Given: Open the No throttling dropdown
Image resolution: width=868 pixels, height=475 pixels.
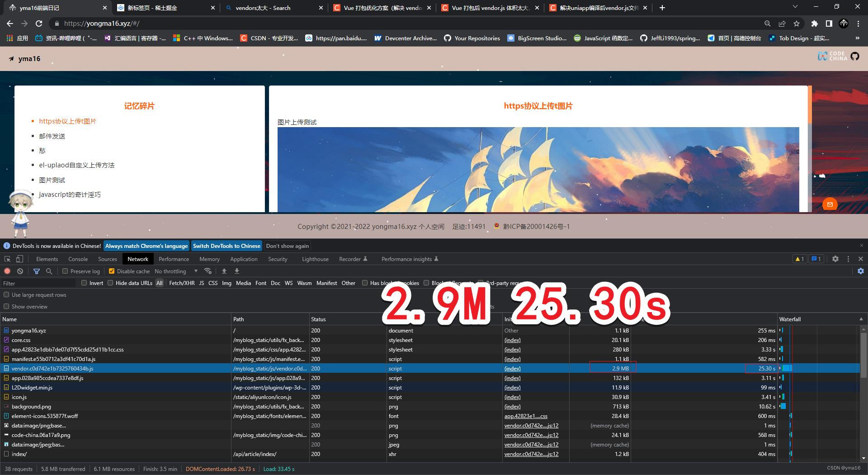Looking at the screenshot, I should 176,271.
